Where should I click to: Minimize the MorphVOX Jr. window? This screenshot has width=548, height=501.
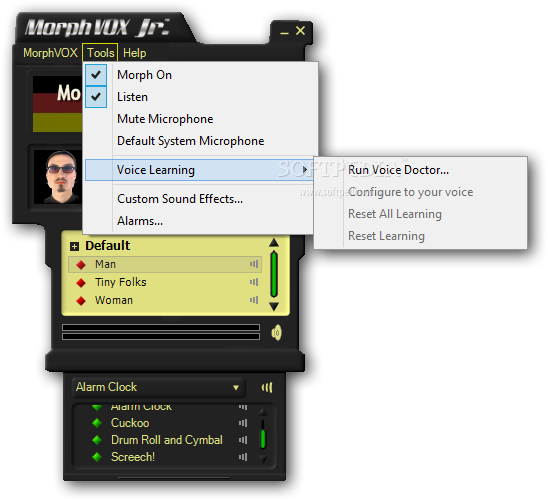click(x=284, y=32)
